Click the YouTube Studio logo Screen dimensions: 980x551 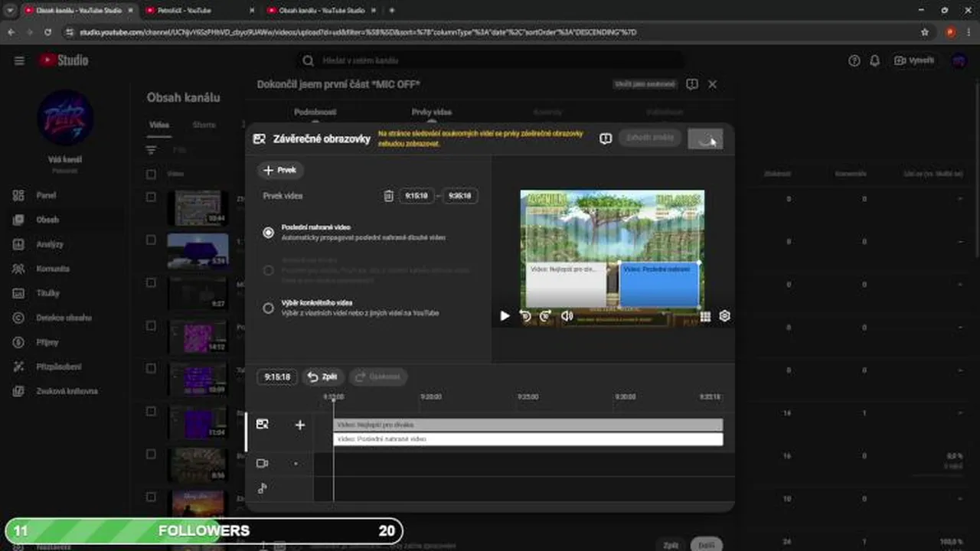64,60
